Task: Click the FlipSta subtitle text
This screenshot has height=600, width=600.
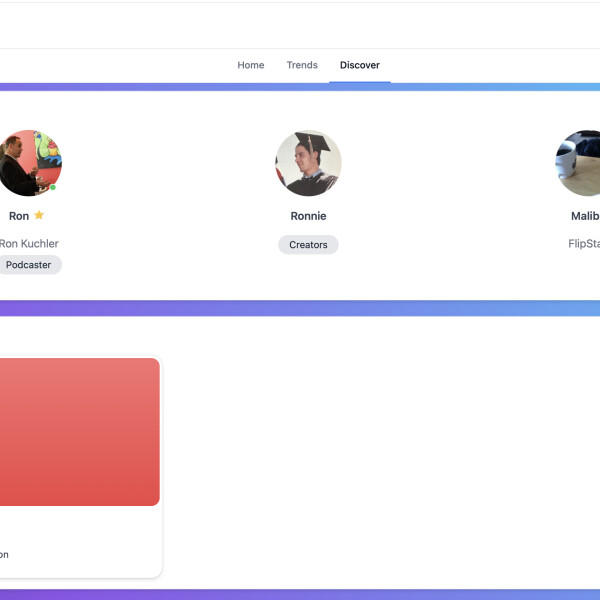Action: click(584, 243)
